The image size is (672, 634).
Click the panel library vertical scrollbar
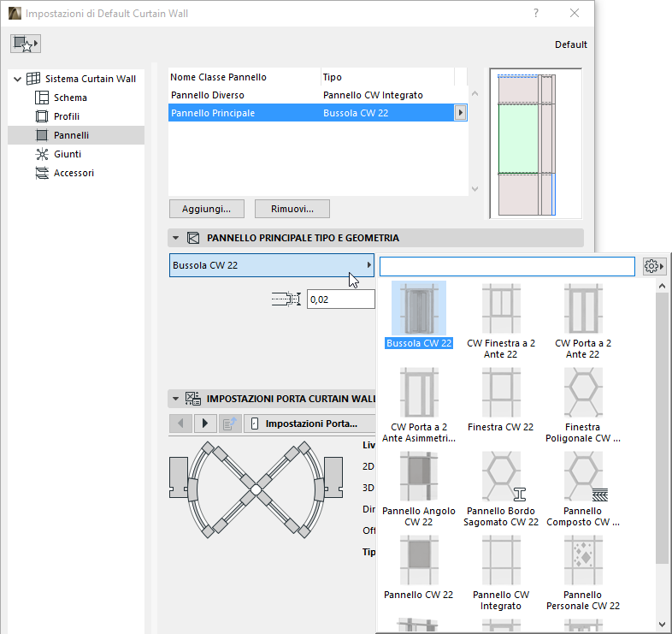pyautogui.click(x=662, y=428)
